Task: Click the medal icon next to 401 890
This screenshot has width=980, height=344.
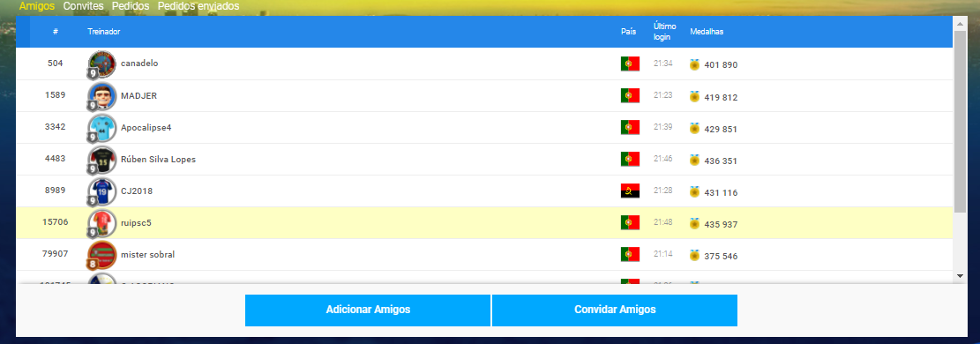Action: [694, 64]
